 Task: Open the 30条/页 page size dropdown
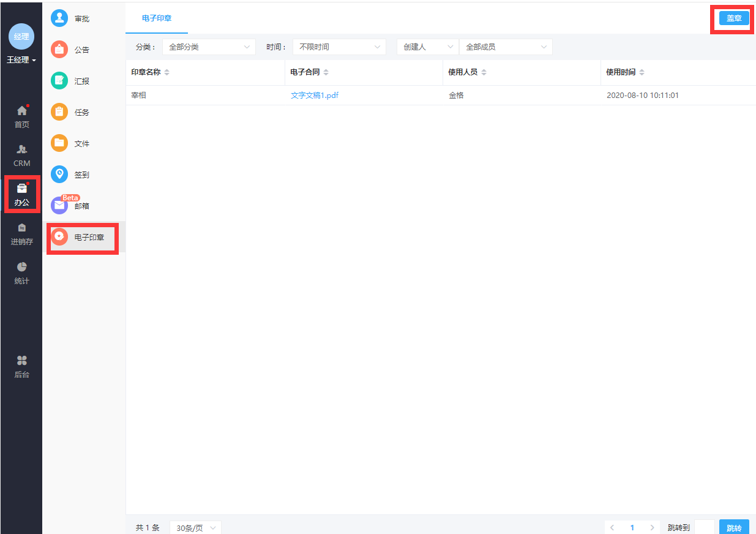195,527
